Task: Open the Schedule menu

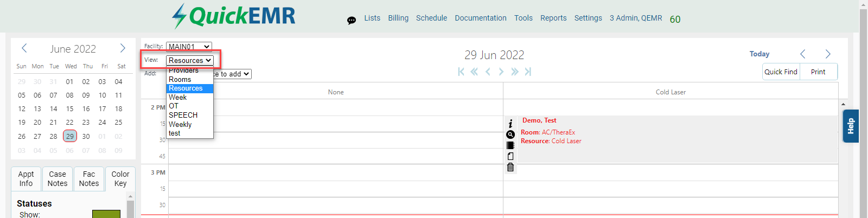Action: tap(432, 18)
